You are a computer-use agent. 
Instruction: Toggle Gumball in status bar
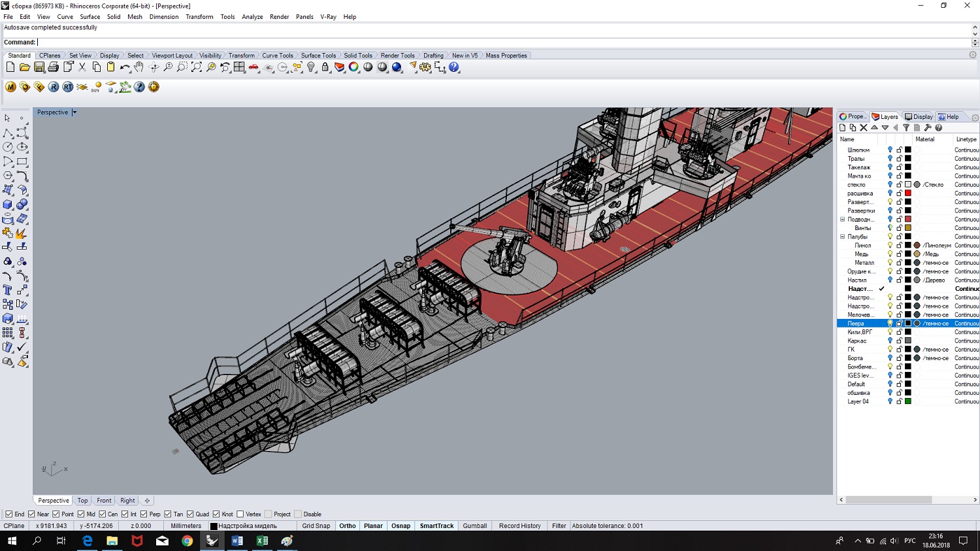coord(475,526)
